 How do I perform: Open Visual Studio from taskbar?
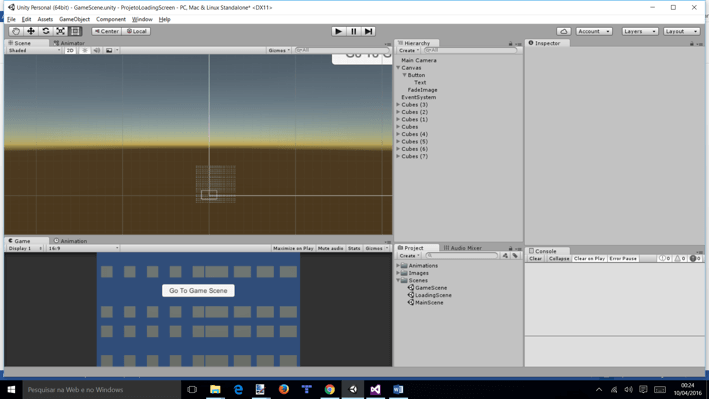375,390
